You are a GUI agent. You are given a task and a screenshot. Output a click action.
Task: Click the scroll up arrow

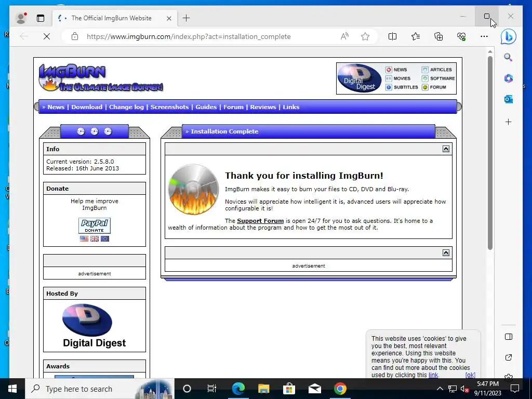point(490,51)
